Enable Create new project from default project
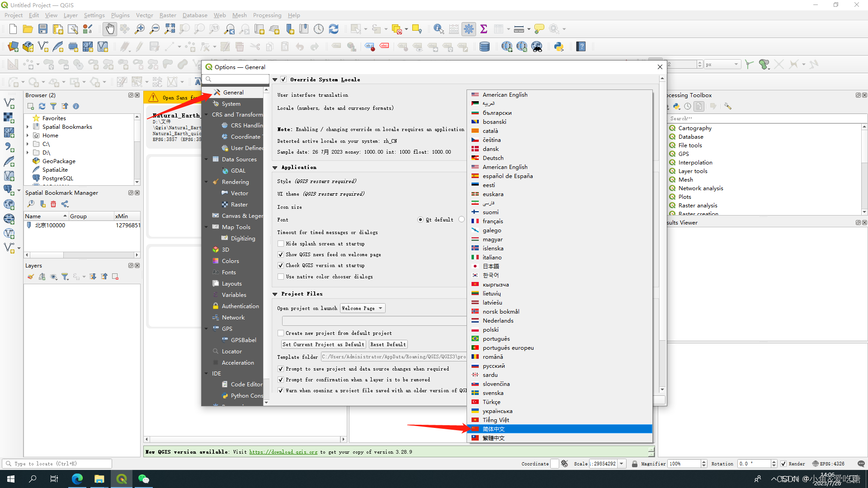The height and width of the screenshot is (488, 868). [x=281, y=333]
